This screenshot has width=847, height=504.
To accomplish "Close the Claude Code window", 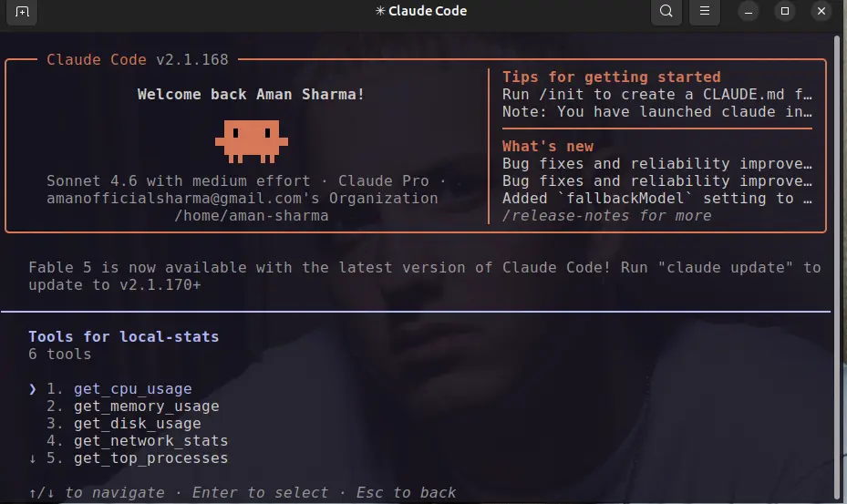I will (821, 11).
